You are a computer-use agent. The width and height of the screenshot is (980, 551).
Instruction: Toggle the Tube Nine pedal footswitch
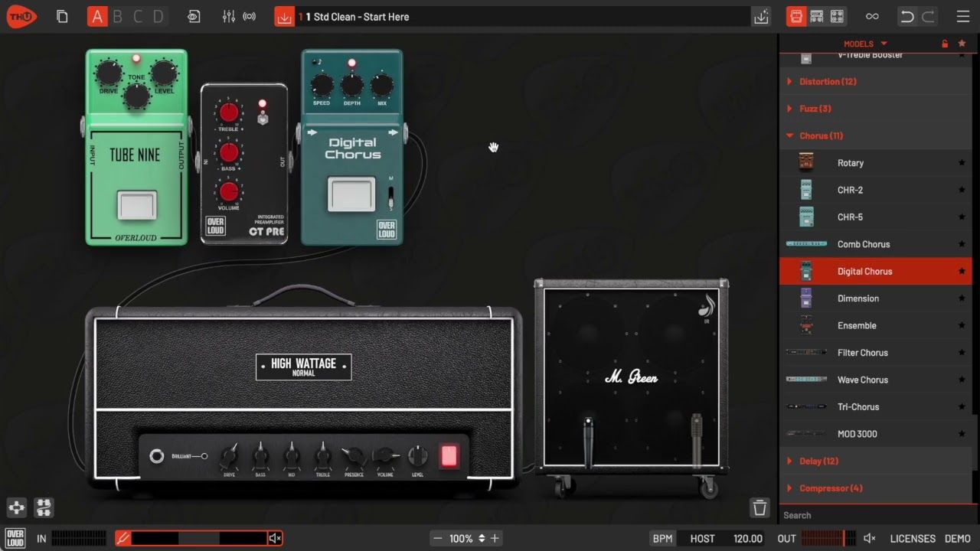(x=136, y=204)
